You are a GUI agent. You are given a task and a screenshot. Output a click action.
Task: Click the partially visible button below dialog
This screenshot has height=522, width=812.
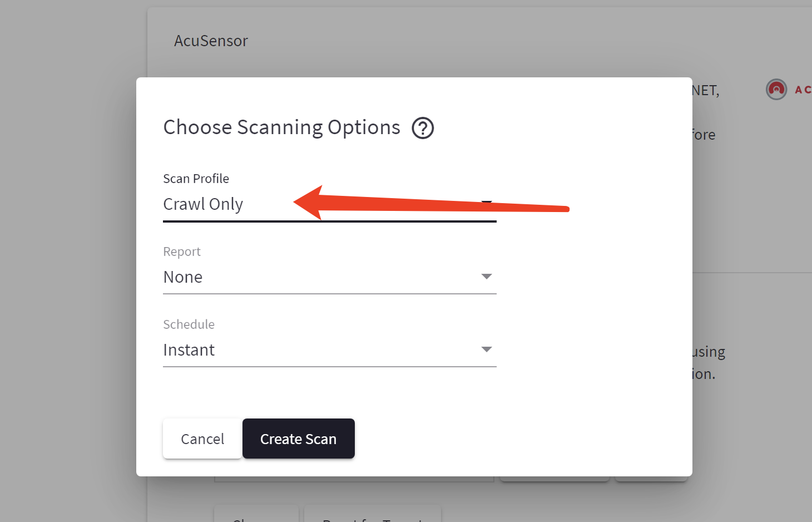click(x=256, y=514)
